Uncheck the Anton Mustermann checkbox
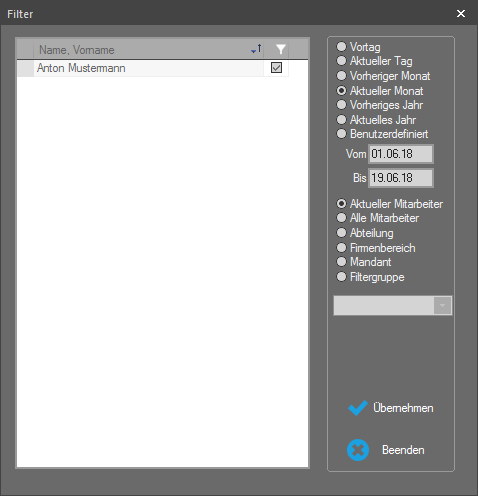Image resolution: width=478 pixels, height=496 pixels. tap(276, 68)
